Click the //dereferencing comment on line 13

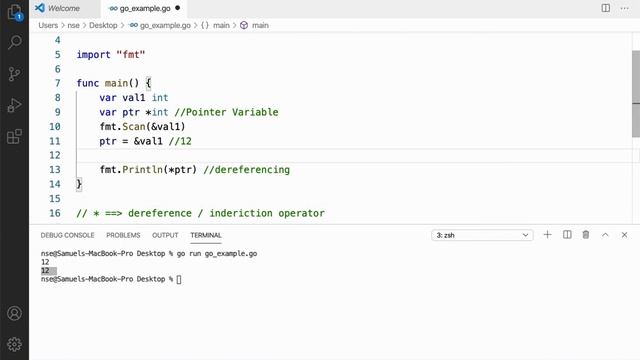pos(247,170)
